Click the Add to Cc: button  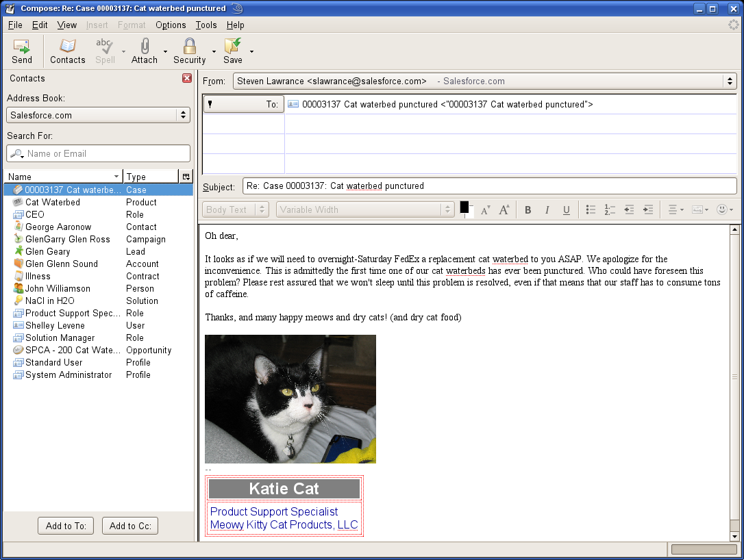130,526
